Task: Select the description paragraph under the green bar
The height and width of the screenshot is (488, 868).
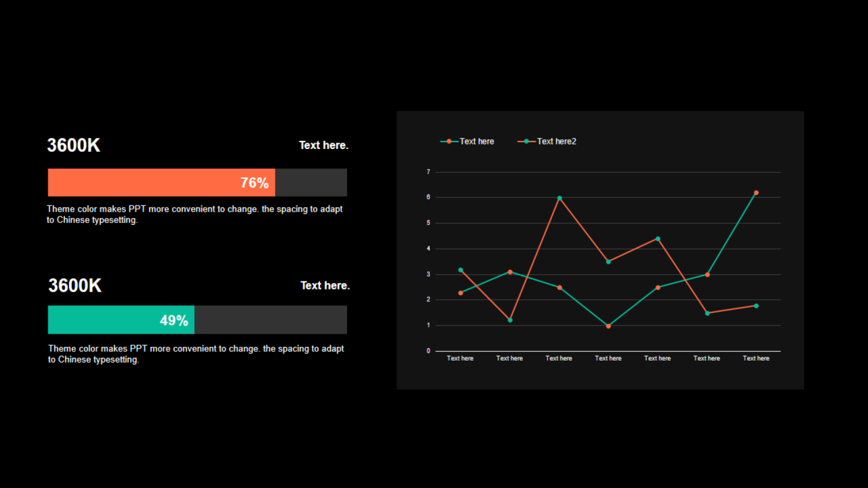Action: (x=196, y=354)
